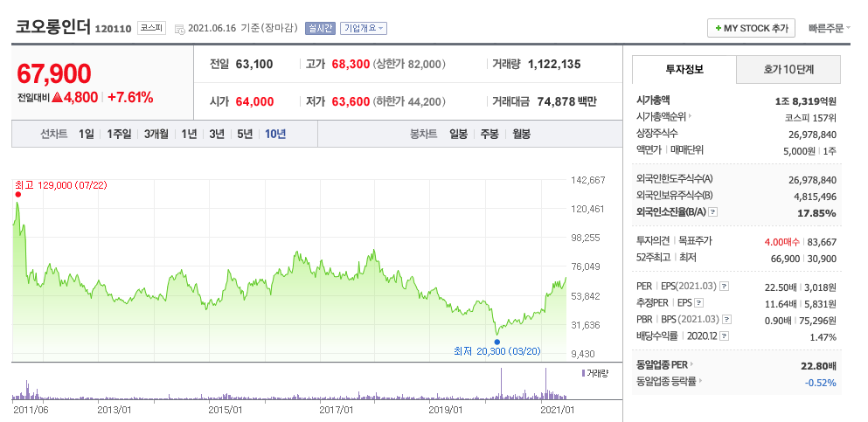Toggle the 실시간 button

[320, 28]
